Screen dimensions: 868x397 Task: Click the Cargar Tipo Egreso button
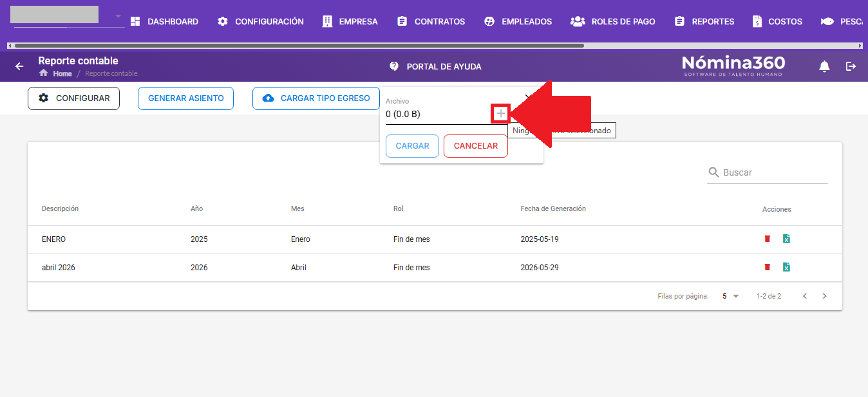click(316, 98)
